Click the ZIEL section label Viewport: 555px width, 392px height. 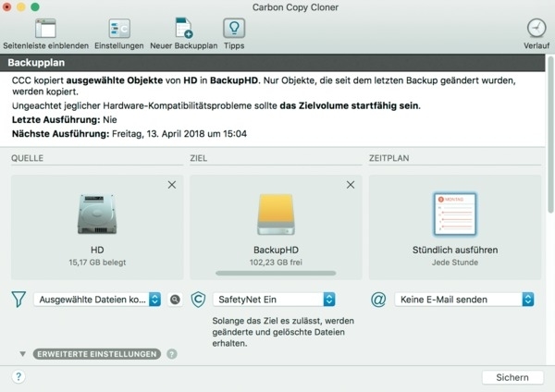pos(199,158)
